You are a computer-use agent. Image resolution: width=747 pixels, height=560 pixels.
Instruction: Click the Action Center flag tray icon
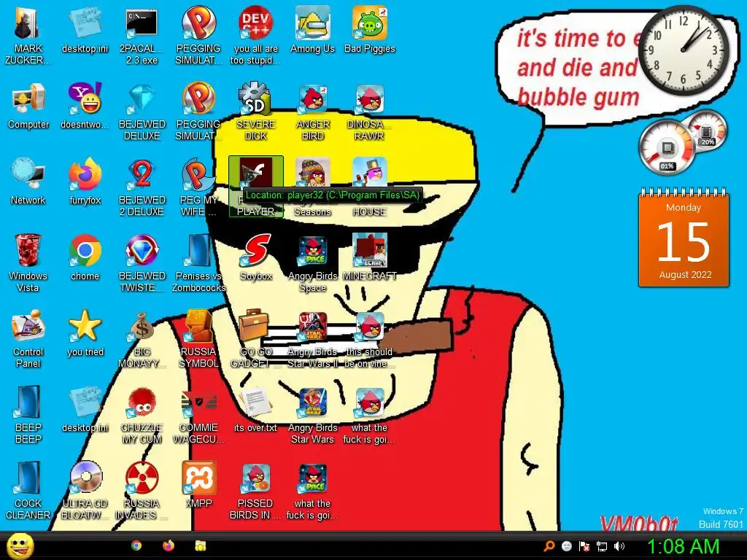584,545
